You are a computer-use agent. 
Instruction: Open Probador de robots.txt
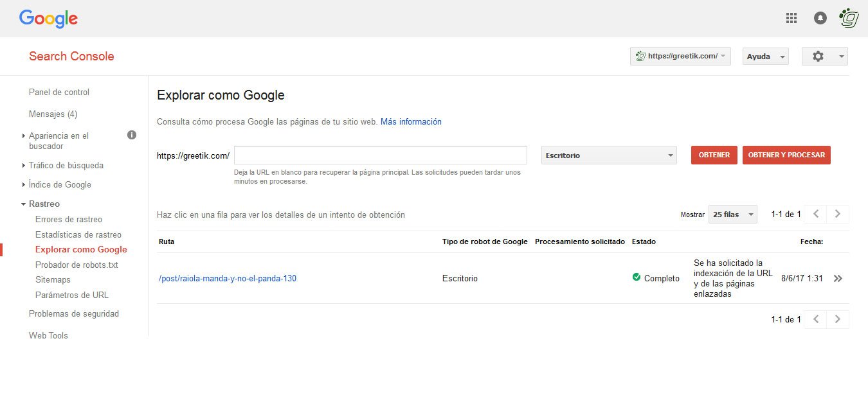(77, 265)
